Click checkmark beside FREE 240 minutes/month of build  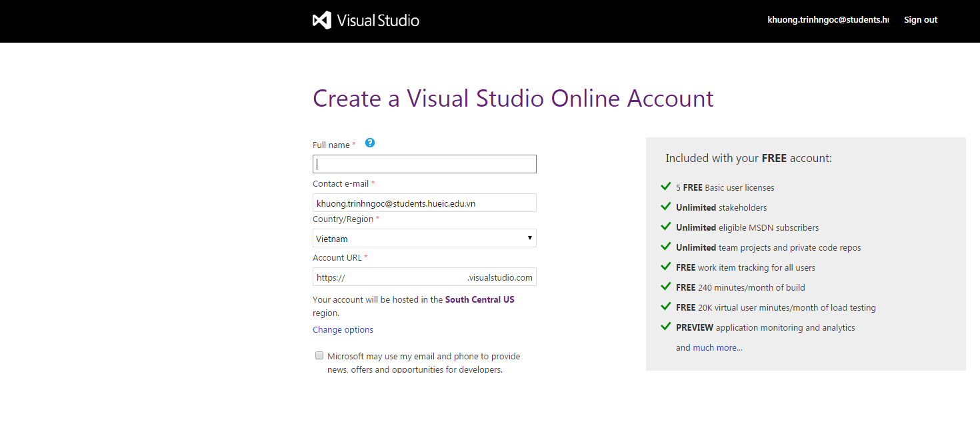665,287
